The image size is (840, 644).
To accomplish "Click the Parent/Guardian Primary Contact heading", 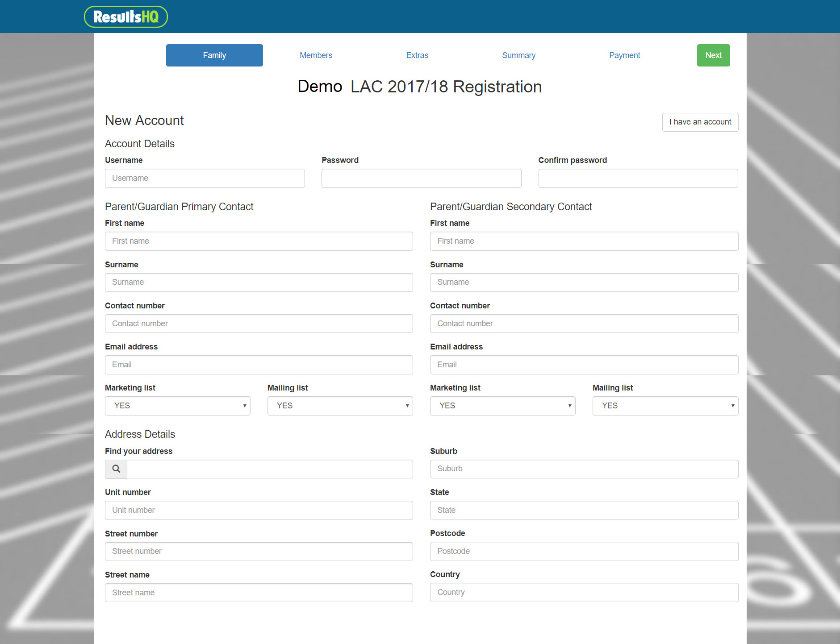I will click(179, 207).
